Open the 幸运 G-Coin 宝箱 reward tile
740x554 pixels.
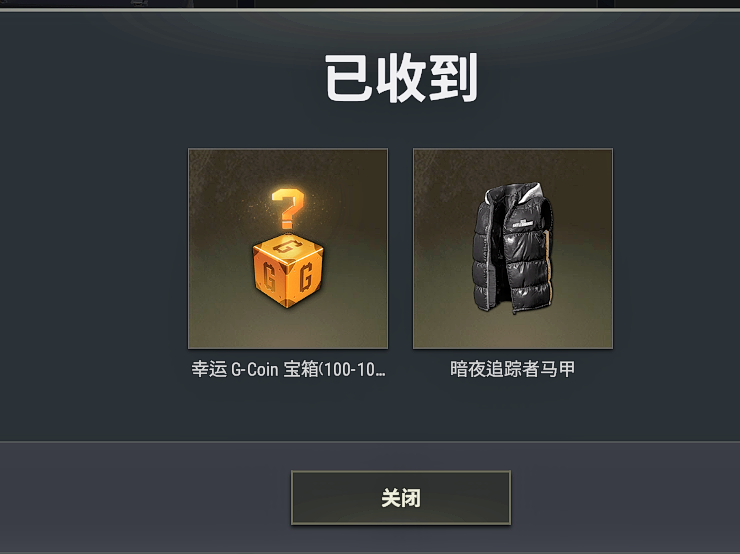click(288, 249)
